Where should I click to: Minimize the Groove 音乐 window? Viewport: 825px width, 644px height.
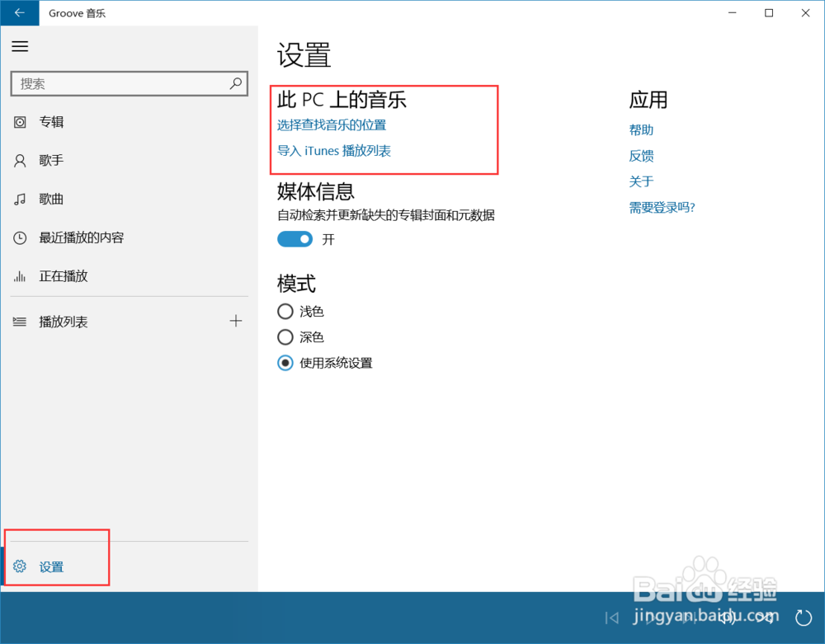pyautogui.click(x=733, y=12)
